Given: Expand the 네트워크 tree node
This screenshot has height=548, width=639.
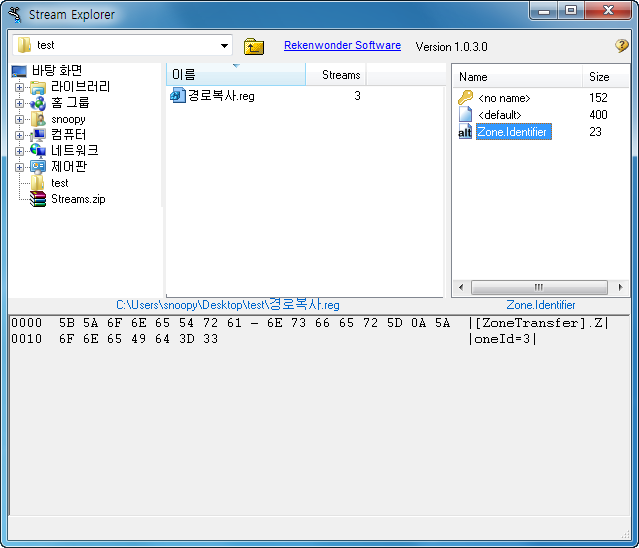Looking at the screenshot, I should point(19,151).
